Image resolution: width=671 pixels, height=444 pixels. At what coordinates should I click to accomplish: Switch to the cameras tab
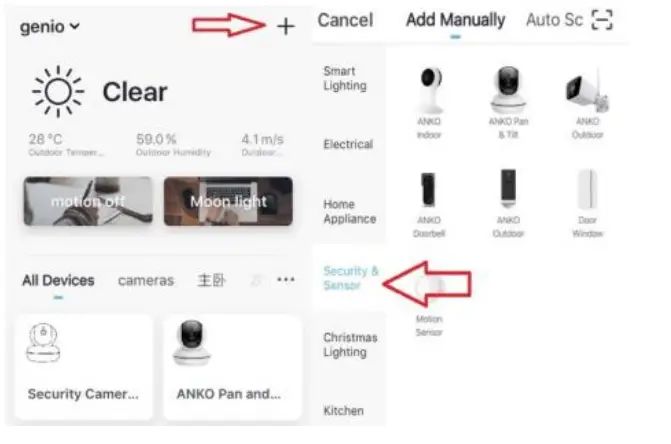point(145,281)
